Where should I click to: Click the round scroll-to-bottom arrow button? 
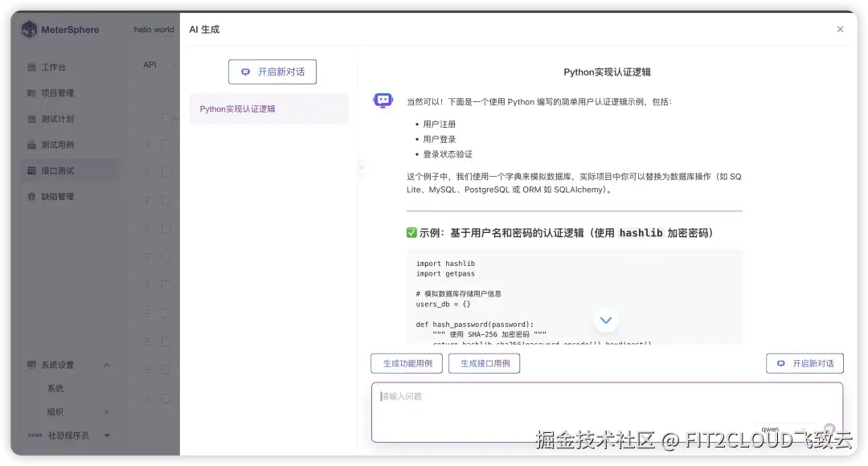(606, 320)
